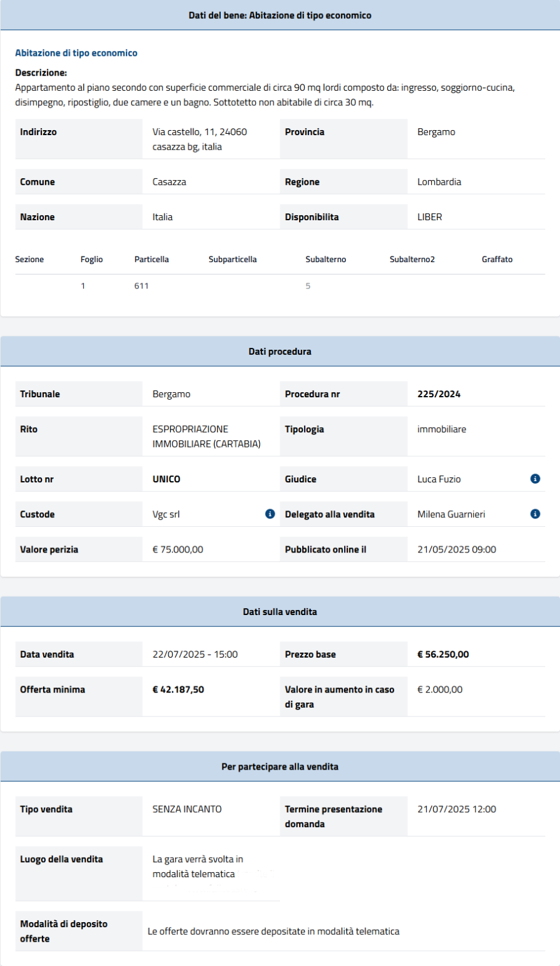Open the Subalterno value 5 link
Viewport: 560px width, 966px height.
(x=308, y=286)
